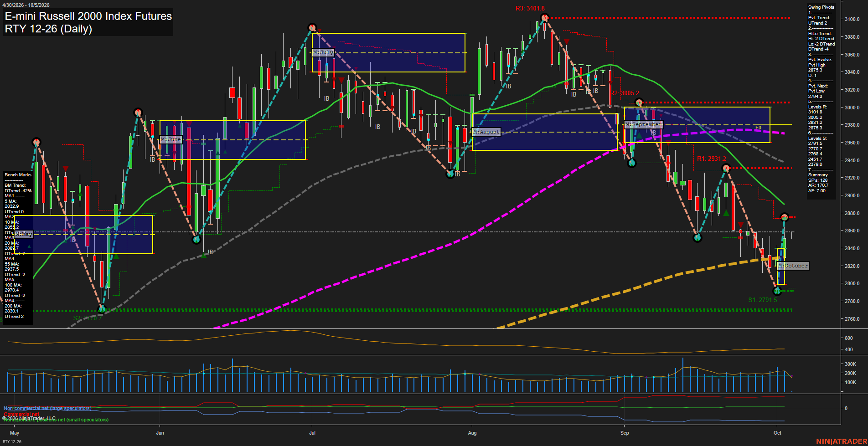
Task: Click the Non-commercial net (large speculators) legend
Action: pos(47,409)
